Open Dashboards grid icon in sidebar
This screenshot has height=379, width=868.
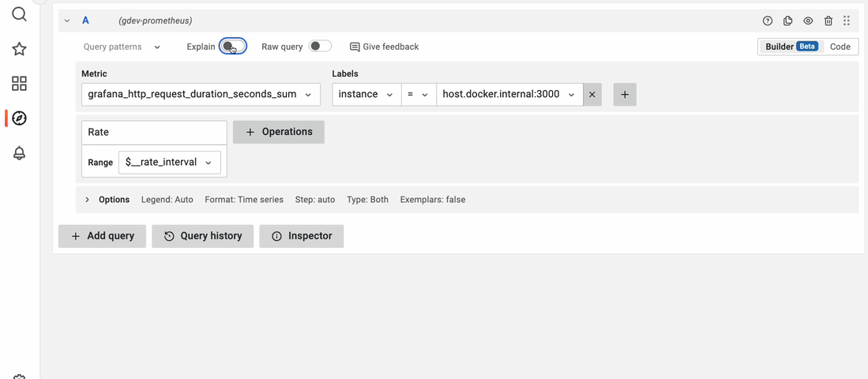(x=20, y=84)
